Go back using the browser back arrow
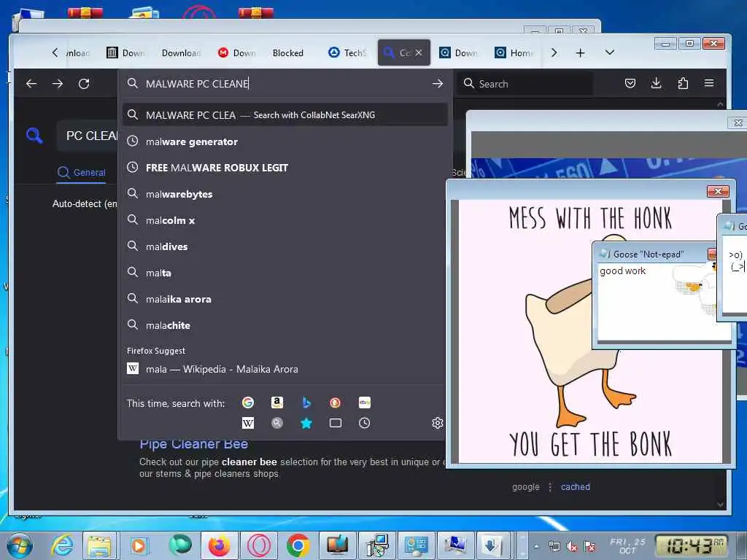 point(31,84)
